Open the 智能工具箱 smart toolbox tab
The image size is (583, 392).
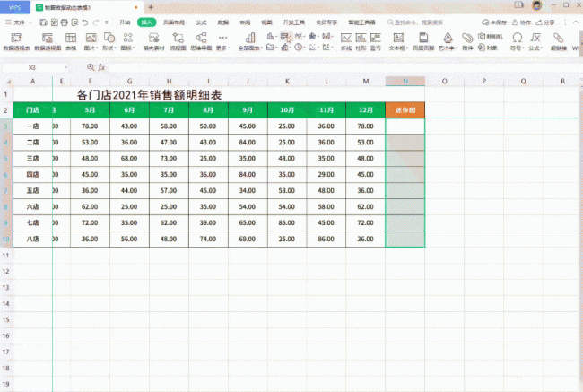[x=361, y=22]
